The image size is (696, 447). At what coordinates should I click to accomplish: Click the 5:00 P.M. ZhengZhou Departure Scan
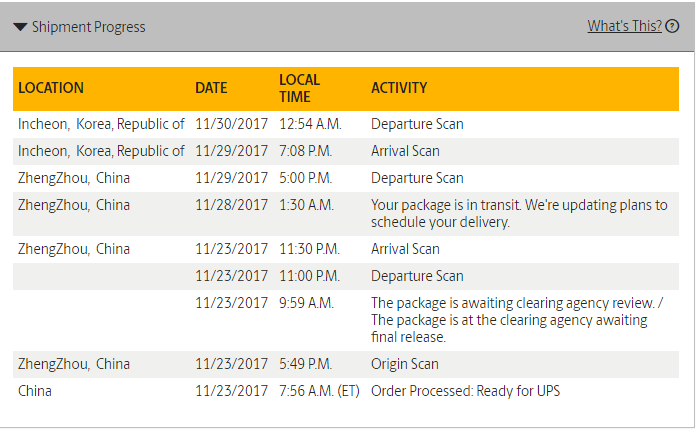point(417,178)
